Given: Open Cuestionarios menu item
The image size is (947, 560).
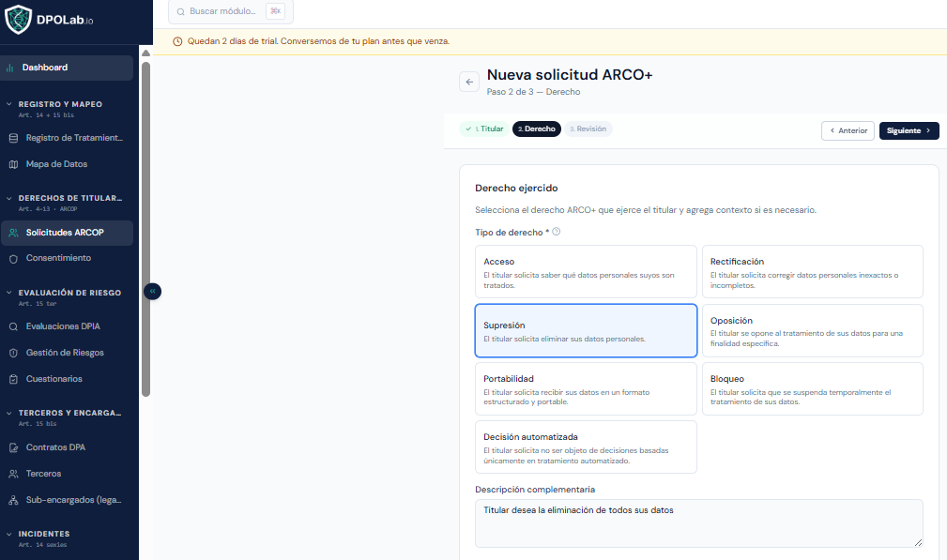Looking at the screenshot, I should pos(67,379).
